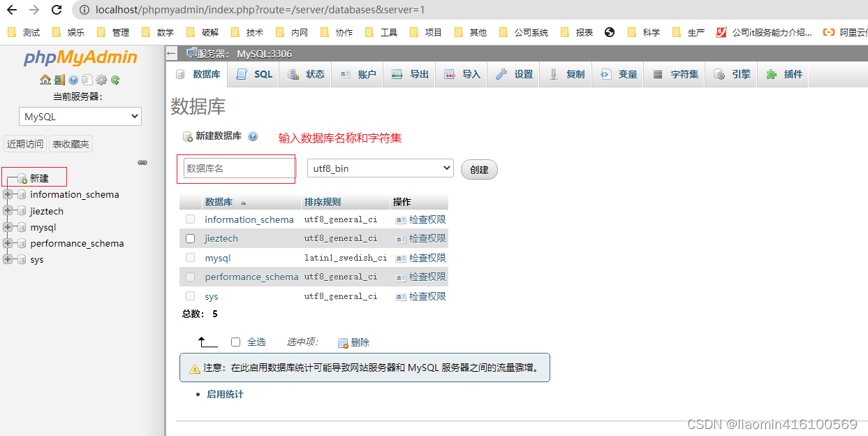The image size is (868, 436).
Task: Click 检查权限 for mysql
Action: coord(420,258)
